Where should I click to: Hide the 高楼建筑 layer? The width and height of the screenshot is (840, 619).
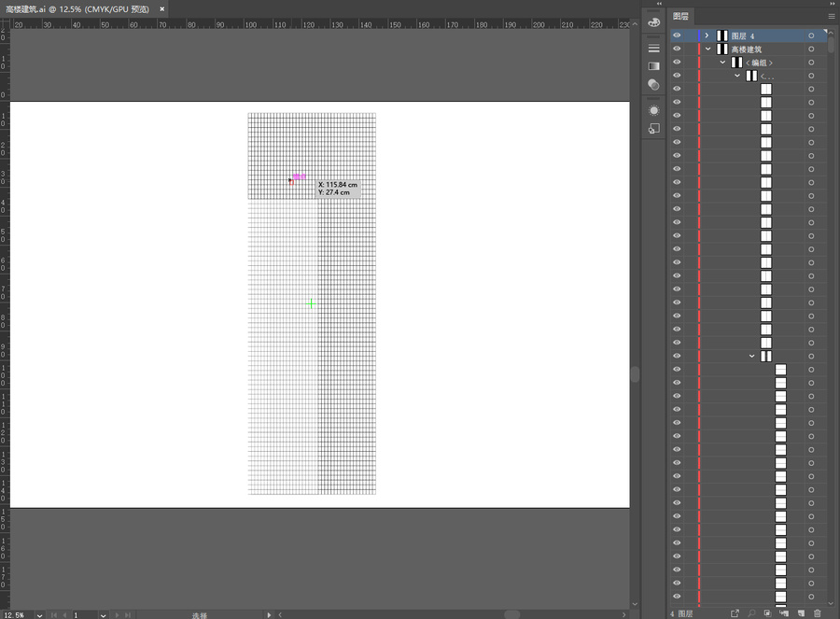[x=678, y=49]
